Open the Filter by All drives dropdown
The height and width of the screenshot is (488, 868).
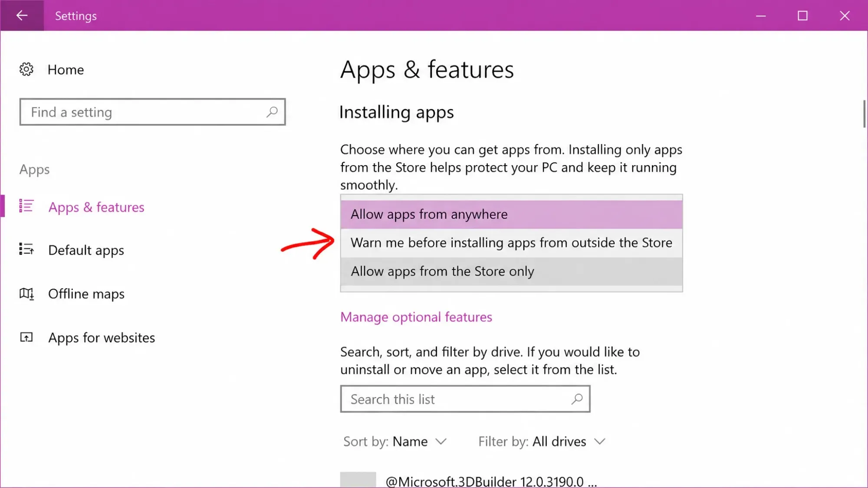(542, 442)
